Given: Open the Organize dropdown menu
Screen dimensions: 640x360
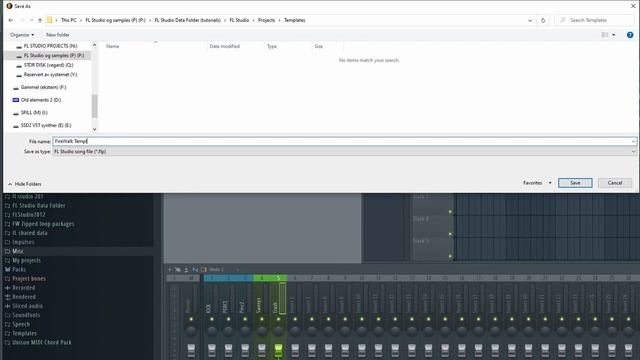Looking at the screenshot, I should coord(22,35).
